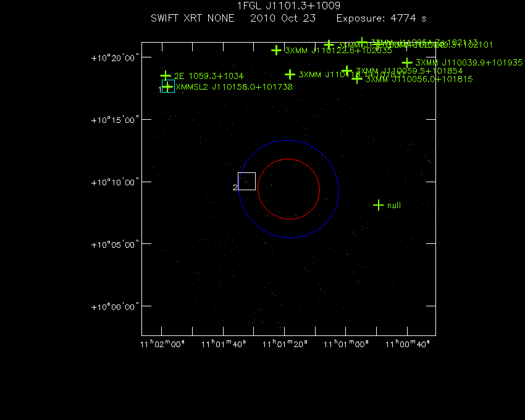
Task: Click the Exposure: 4774 s text
Action: click(381, 19)
